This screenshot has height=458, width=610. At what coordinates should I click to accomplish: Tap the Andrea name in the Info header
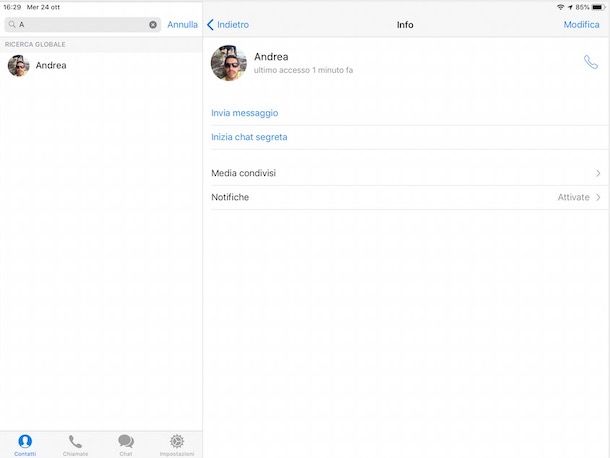pos(271,57)
